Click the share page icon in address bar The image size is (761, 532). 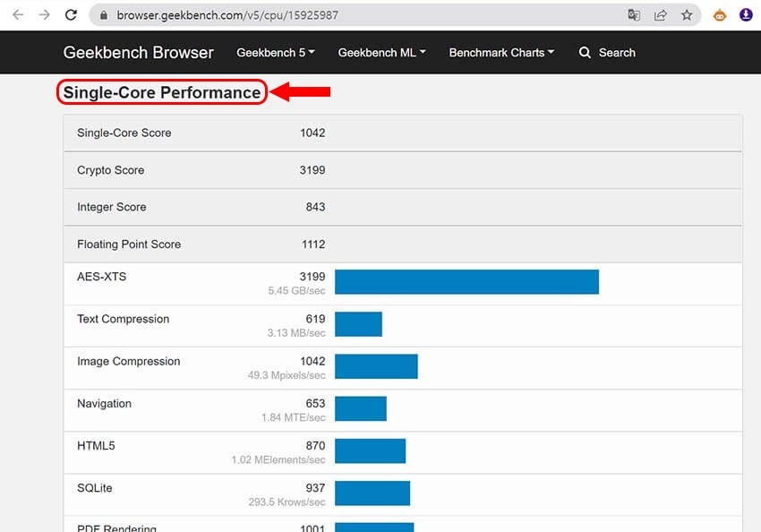point(660,15)
